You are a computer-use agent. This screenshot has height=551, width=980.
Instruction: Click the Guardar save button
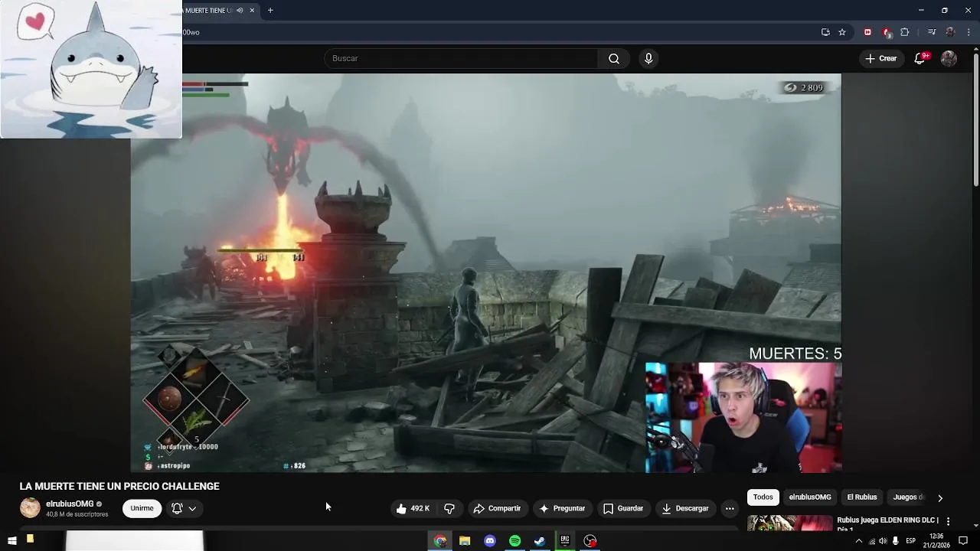pos(622,508)
